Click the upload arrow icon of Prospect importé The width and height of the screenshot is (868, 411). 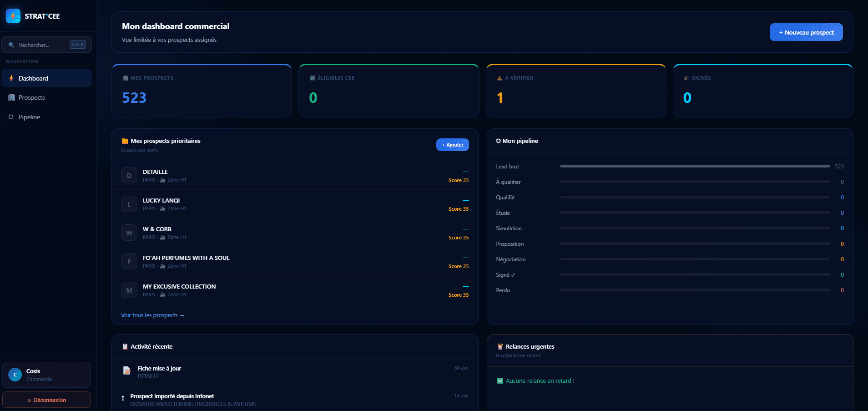[x=123, y=398]
